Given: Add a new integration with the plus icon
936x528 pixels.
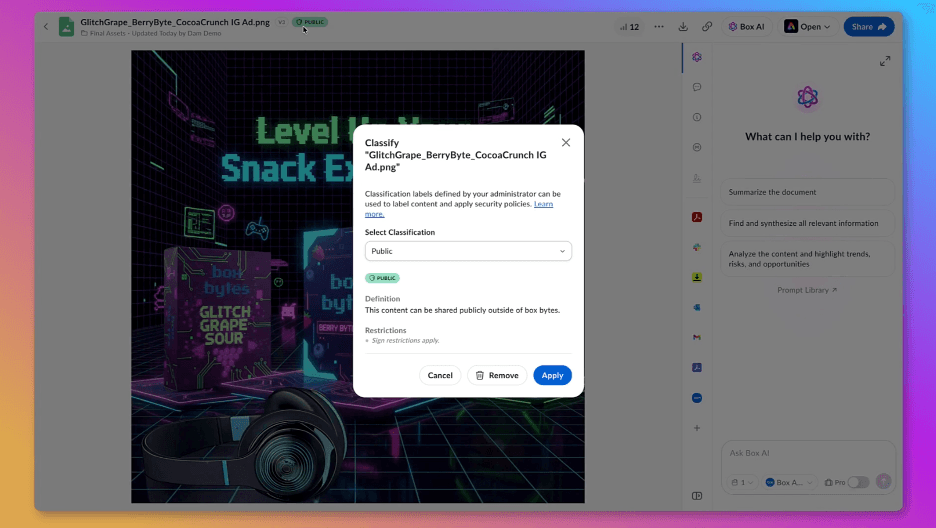Looking at the screenshot, I should [x=697, y=428].
